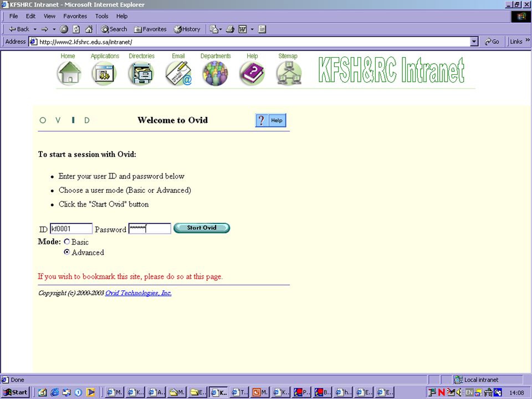Refresh the page with Refresh icon

tap(76, 29)
